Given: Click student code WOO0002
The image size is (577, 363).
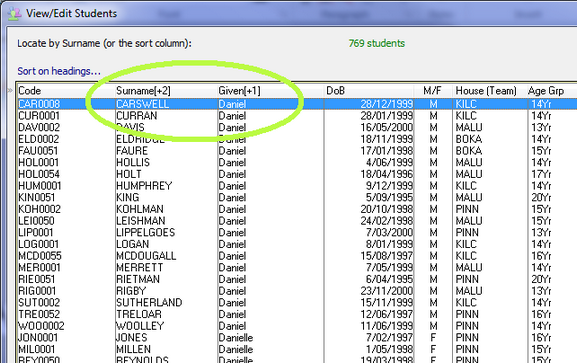Looking at the screenshot, I should click(41, 326).
